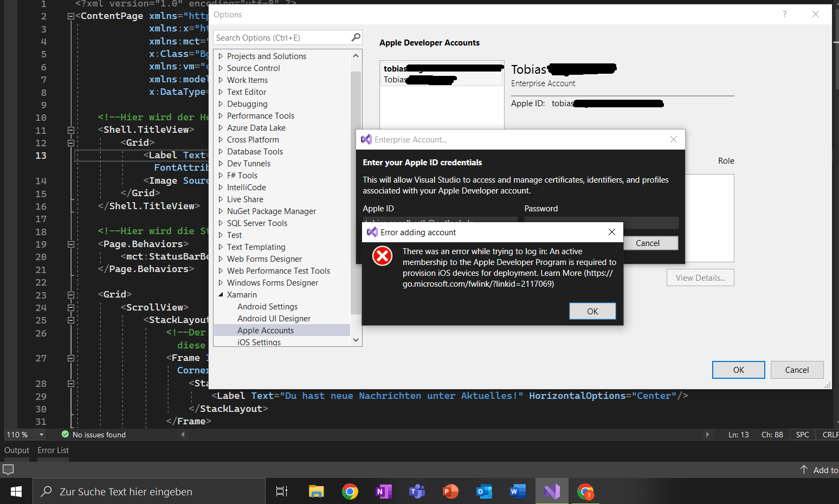Expand the Work Items node

pos(221,80)
